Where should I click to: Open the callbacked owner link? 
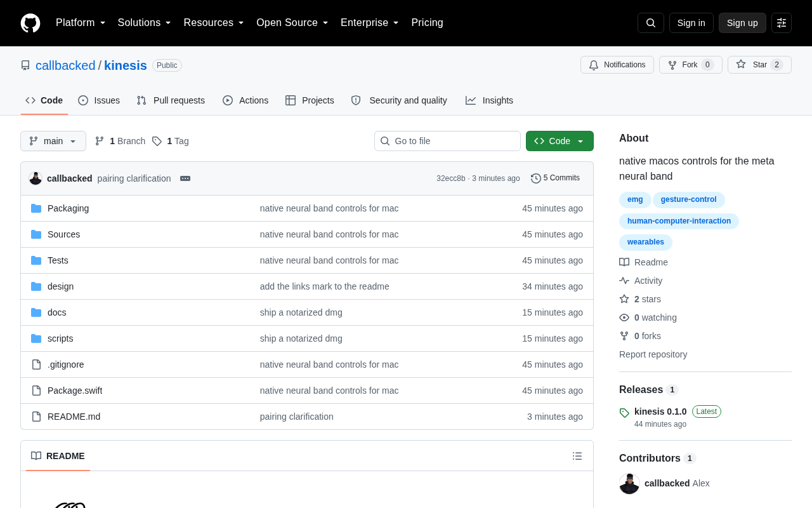click(x=65, y=65)
